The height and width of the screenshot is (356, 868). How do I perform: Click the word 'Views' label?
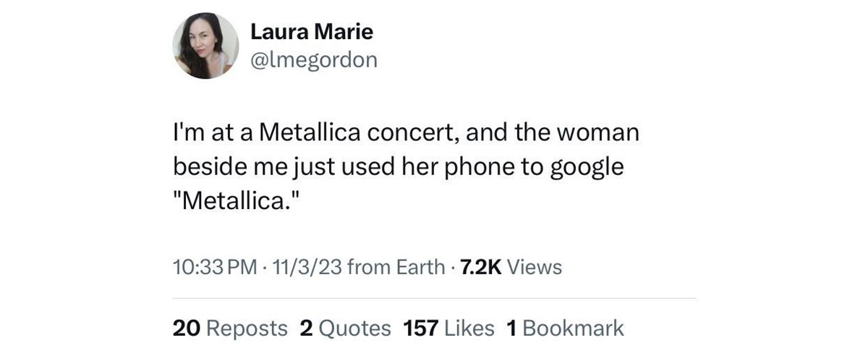[534, 267]
